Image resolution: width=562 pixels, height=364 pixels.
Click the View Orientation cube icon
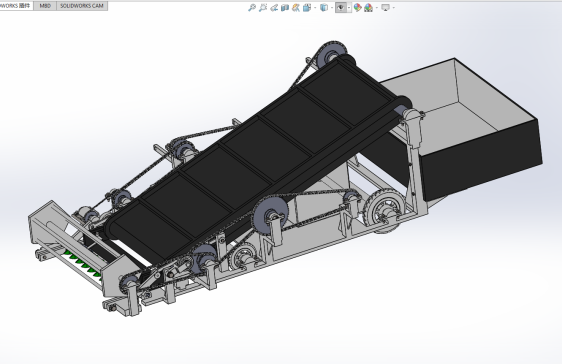[x=307, y=8]
